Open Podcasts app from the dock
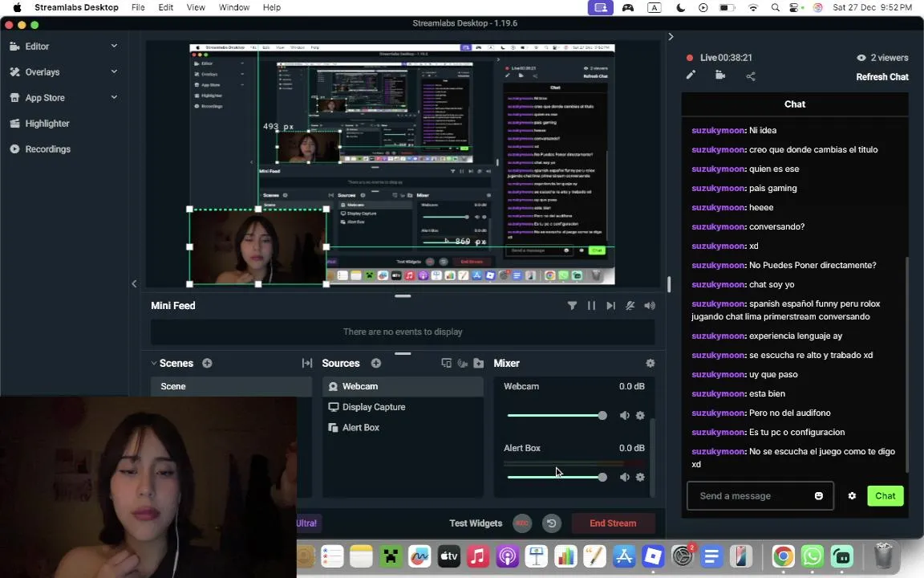This screenshot has height=578, width=924. click(x=507, y=556)
